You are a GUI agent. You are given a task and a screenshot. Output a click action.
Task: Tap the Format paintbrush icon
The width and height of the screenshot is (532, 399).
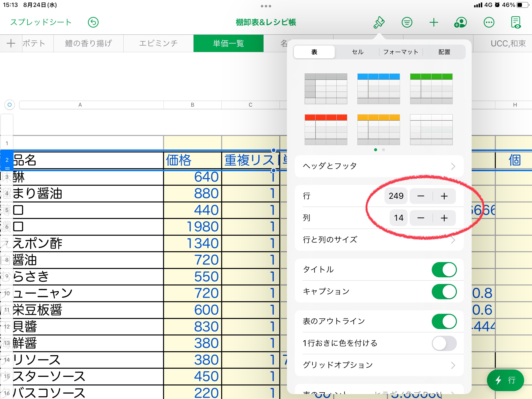pyautogui.click(x=379, y=22)
